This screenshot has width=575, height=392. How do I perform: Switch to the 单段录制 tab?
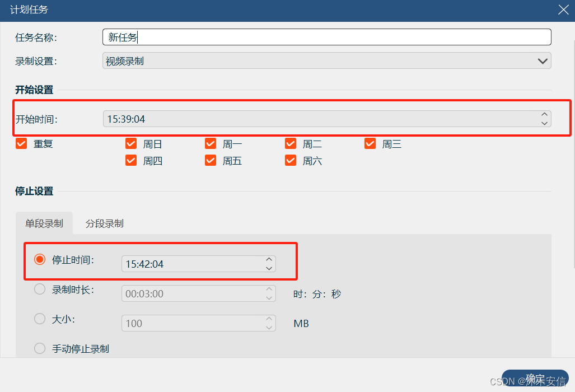point(44,223)
